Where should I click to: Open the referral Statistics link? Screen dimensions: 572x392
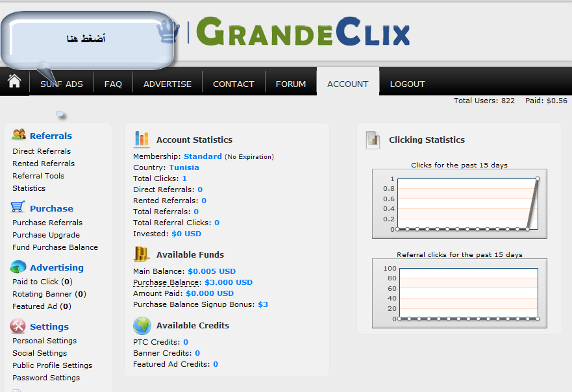pos(29,188)
